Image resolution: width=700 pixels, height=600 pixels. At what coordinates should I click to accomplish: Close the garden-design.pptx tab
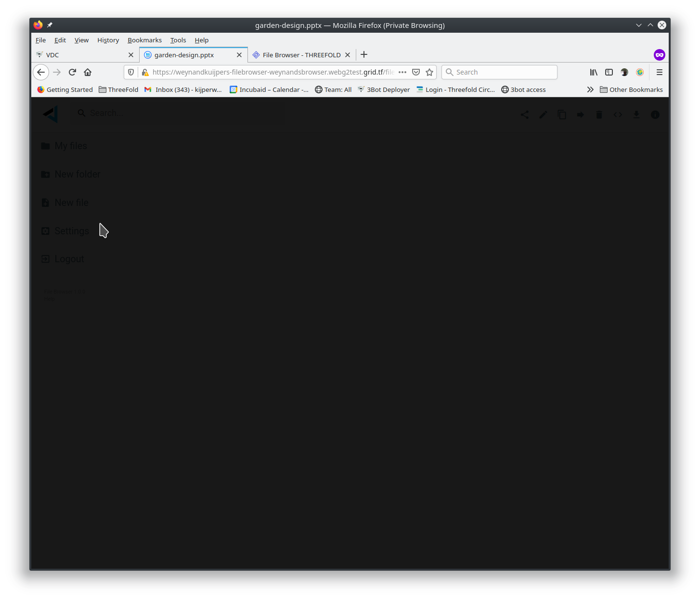click(239, 55)
